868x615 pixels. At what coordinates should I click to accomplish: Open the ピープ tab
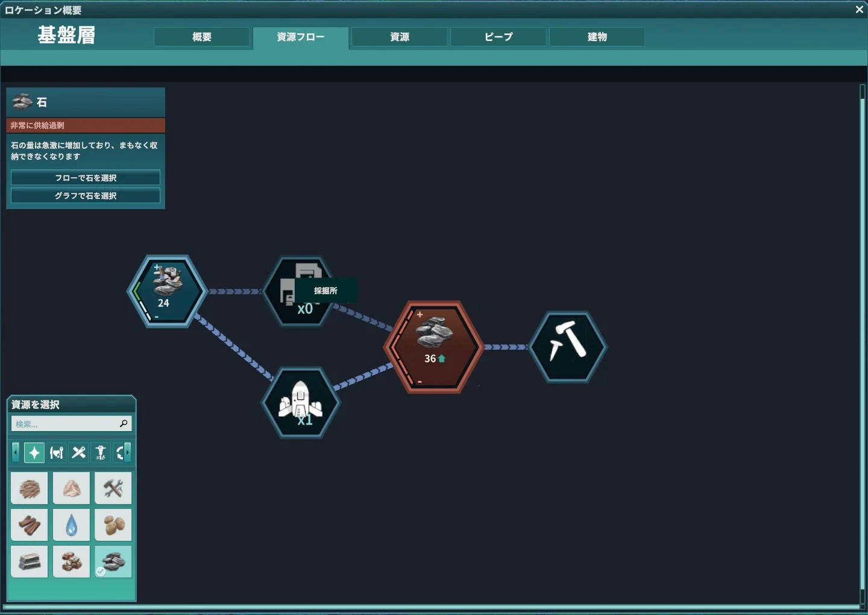point(498,37)
